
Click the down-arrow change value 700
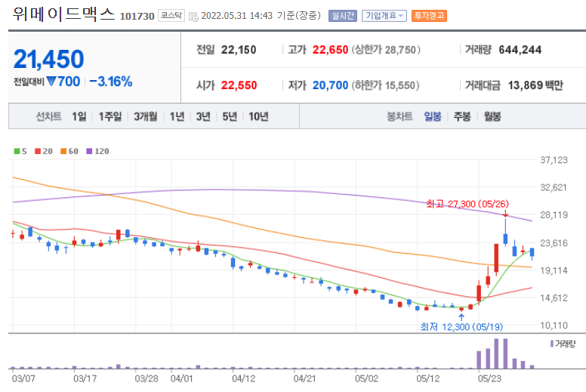tap(63, 82)
